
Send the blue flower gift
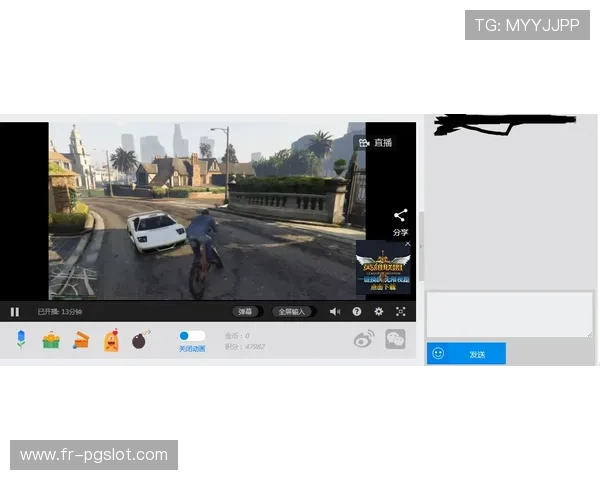21,339
